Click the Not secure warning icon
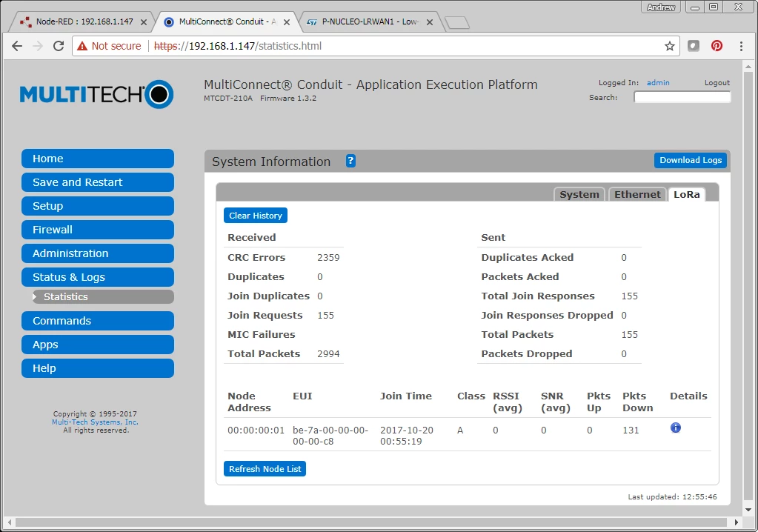Image resolution: width=758 pixels, height=532 pixels. click(82, 46)
